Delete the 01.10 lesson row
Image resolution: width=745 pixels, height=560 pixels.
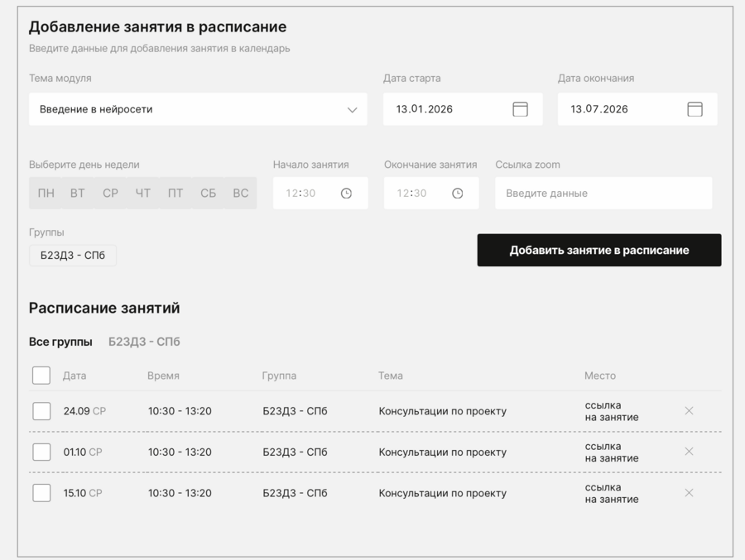(689, 452)
